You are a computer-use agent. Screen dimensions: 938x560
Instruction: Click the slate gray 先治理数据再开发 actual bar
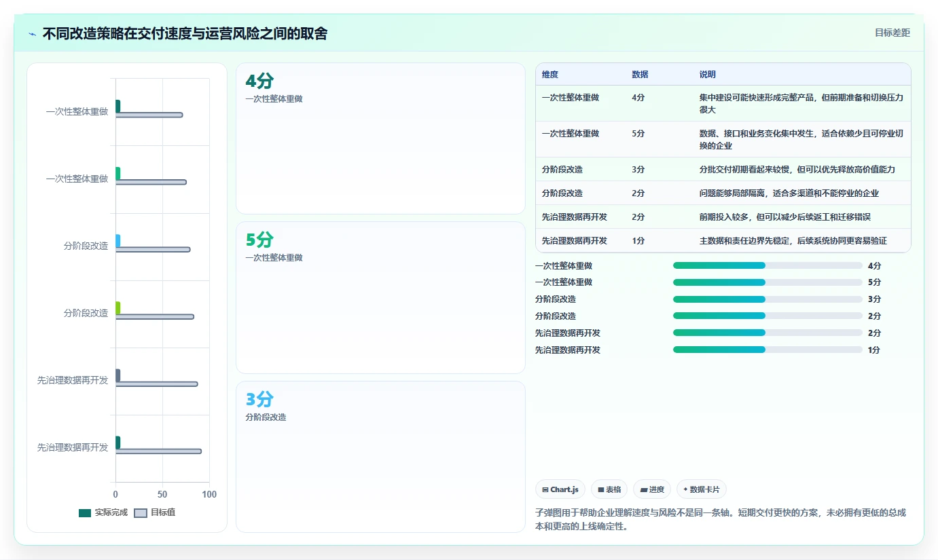pyautogui.click(x=118, y=375)
